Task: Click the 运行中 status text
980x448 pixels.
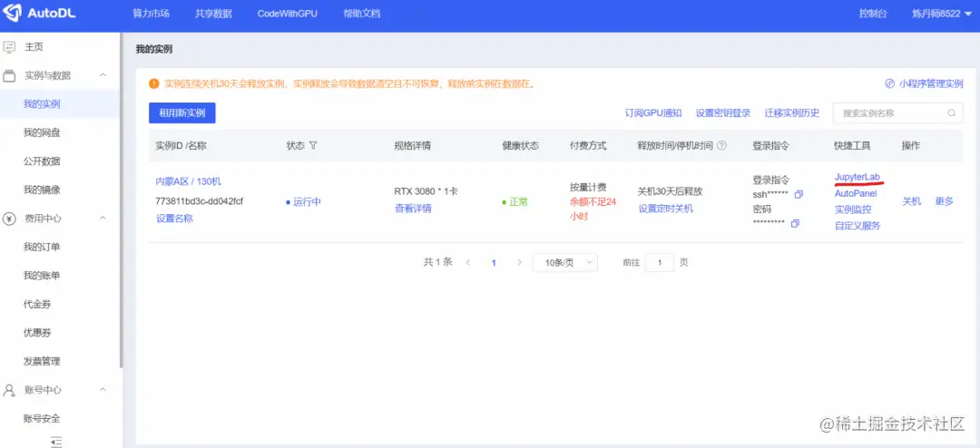Action: click(x=307, y=202)
